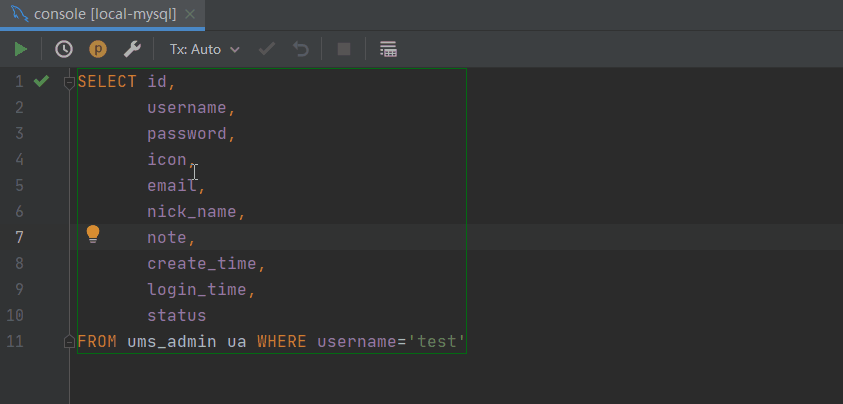Open console settings wrench icon
This screenshot has height=404, width=843.
(132, 49)
